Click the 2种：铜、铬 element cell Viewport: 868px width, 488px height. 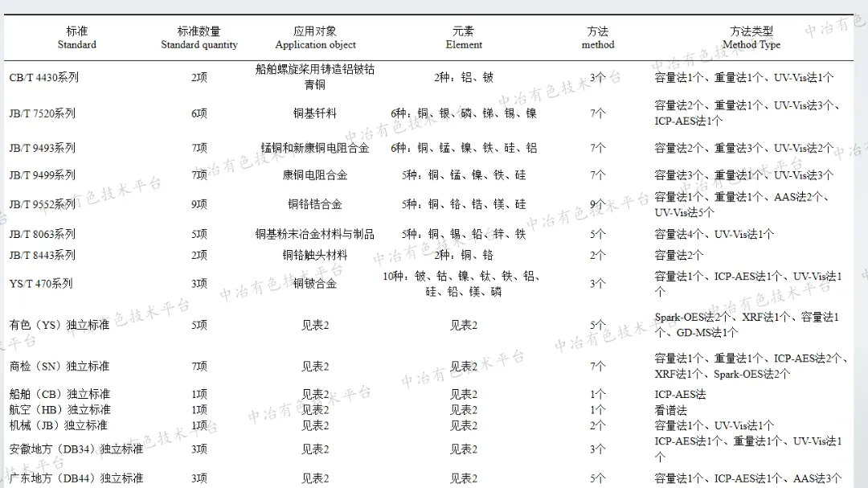464,256
